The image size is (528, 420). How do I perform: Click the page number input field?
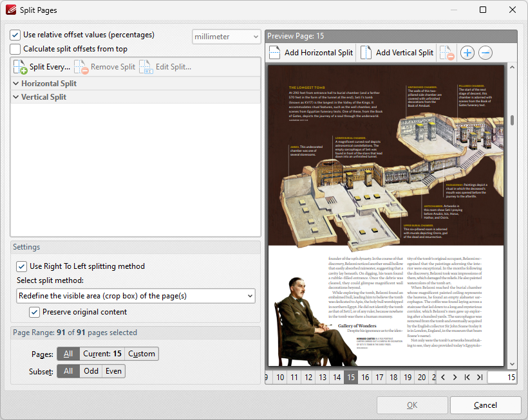click(502, 378)
